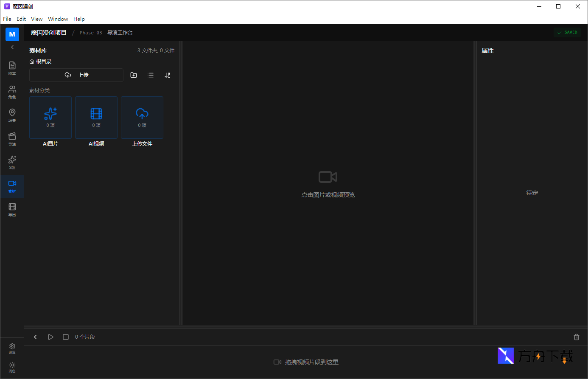Collapse the timeline using the left chevron

tap(35, 337)
